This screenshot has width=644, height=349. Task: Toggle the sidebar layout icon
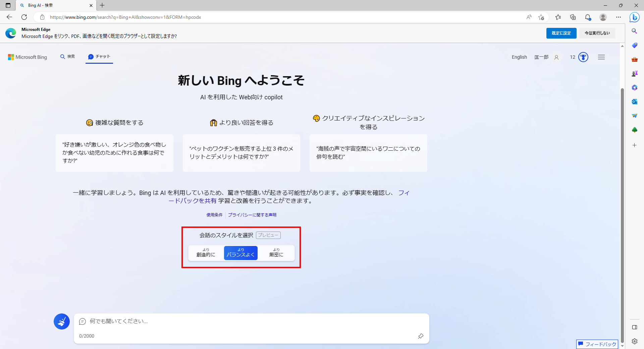(x=634, y=327)
